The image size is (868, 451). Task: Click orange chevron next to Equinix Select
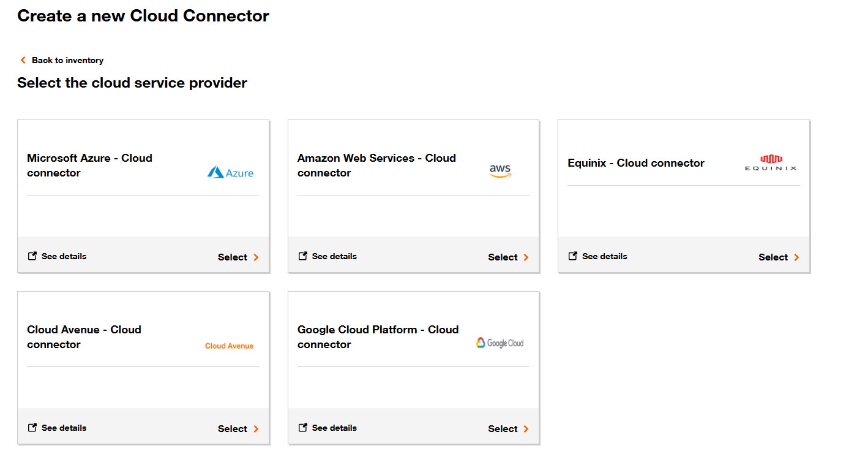coord(796,257)
